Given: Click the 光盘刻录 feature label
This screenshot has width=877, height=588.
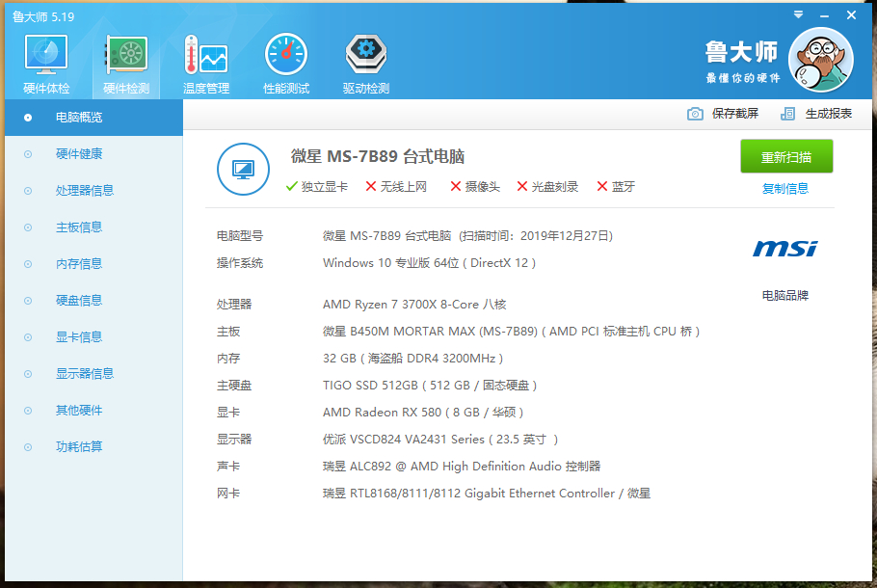Looking at the screenshot, I should tap(555, 187).
